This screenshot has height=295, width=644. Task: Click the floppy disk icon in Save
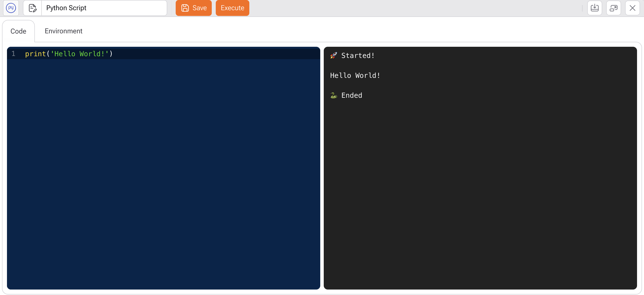(x=185, y=8)
